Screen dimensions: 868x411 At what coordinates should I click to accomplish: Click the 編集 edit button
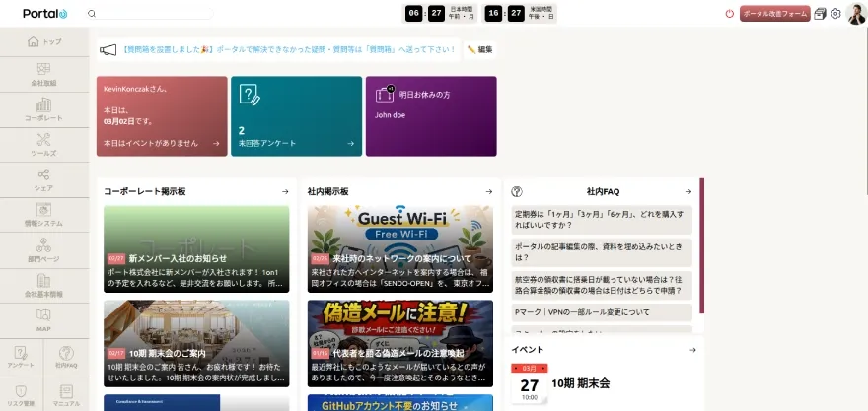click(x=479, y=49)
